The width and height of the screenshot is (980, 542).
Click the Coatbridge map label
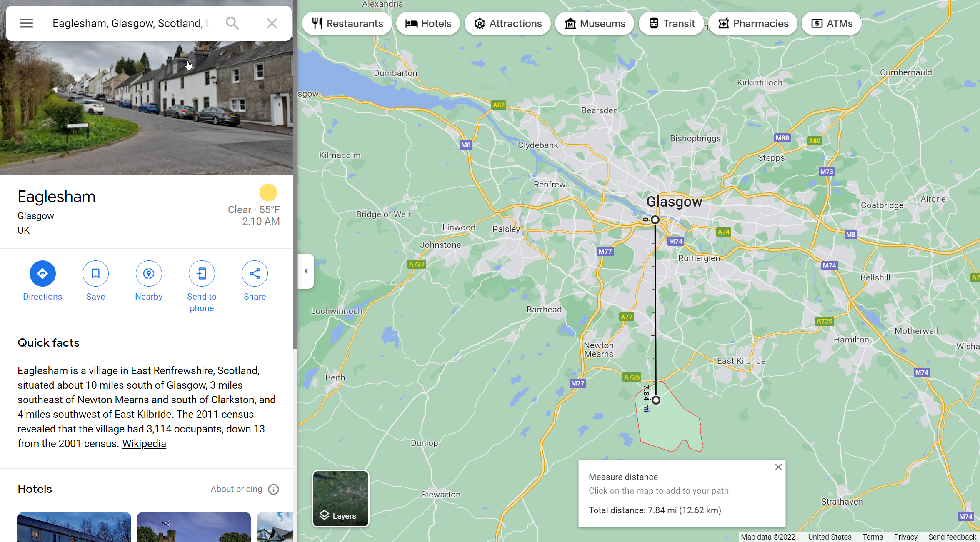coord(882,205)
